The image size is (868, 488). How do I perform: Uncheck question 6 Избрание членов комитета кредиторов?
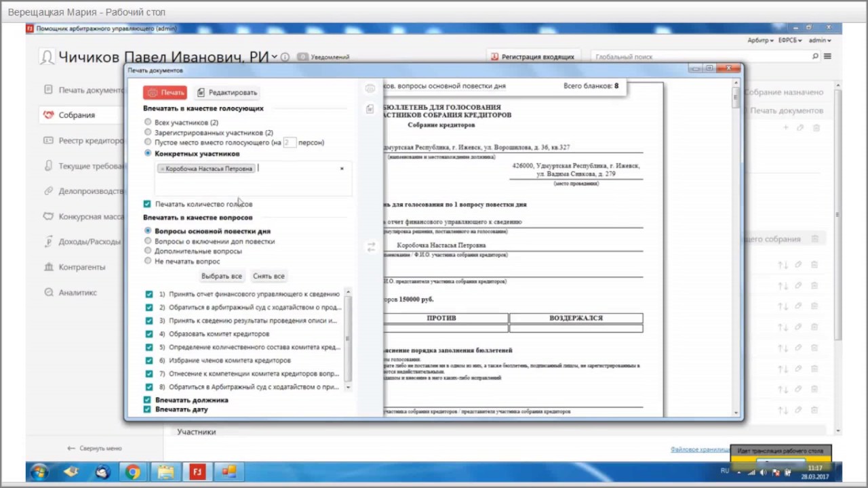149,360
